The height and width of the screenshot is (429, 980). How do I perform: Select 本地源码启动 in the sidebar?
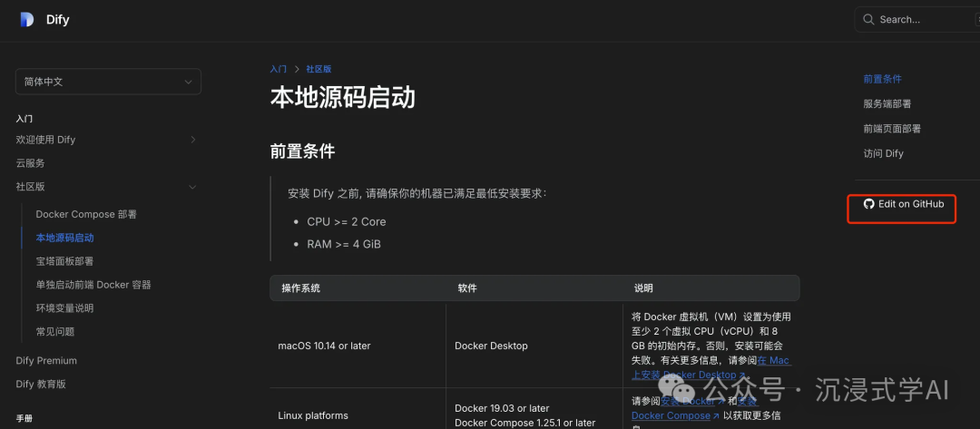tap(65, 238)
